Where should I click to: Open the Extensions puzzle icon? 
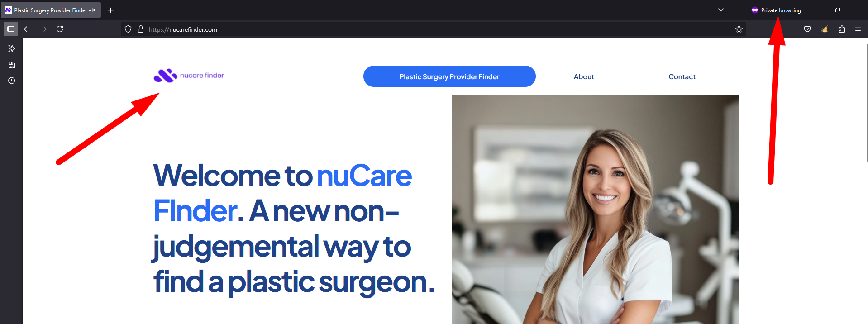(842, 29)
